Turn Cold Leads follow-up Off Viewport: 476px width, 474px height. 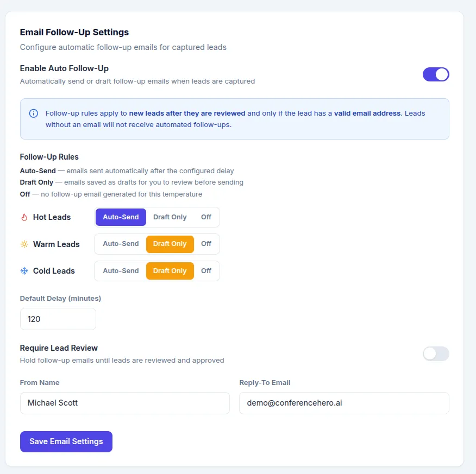click(x=206, y=270)
